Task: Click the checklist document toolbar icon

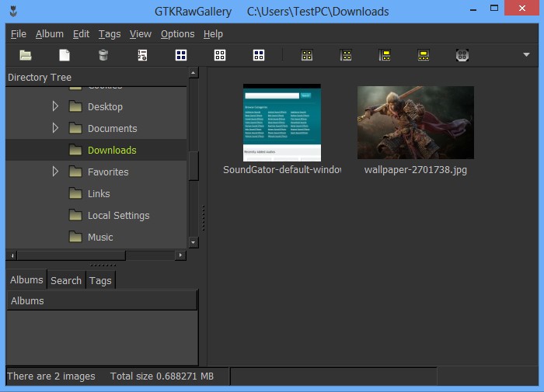Action: coord(142,55)
